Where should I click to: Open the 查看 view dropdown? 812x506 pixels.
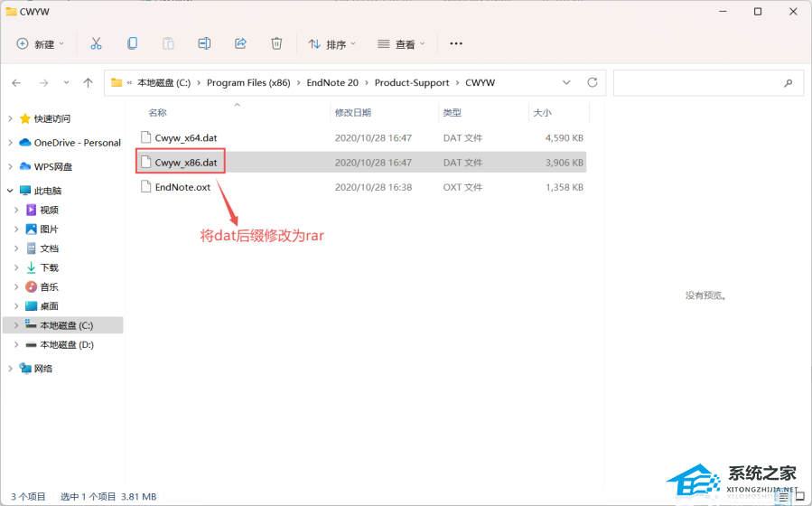pyautogui.click(x=401, y=43)
